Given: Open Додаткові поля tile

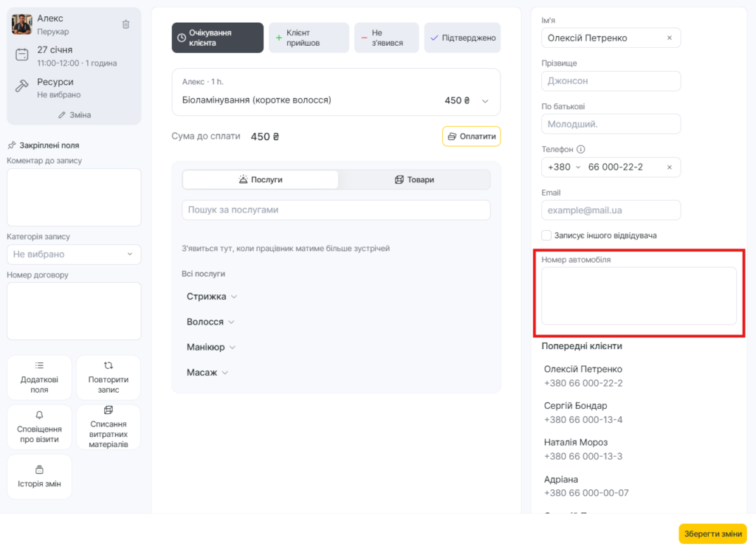Looking at the screenshot, I should pyautogui.click(x=40, y=378).
